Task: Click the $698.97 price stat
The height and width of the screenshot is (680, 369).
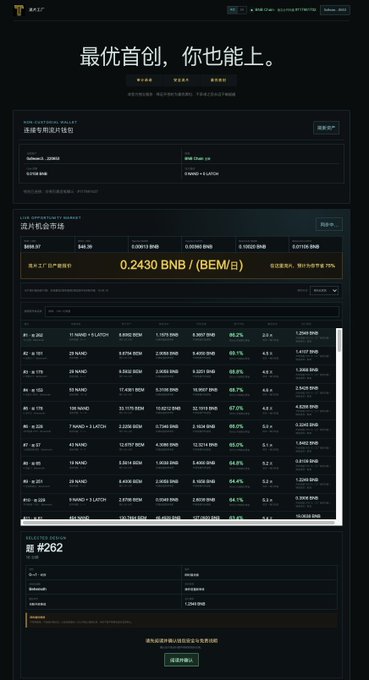Action: point(33,246)
